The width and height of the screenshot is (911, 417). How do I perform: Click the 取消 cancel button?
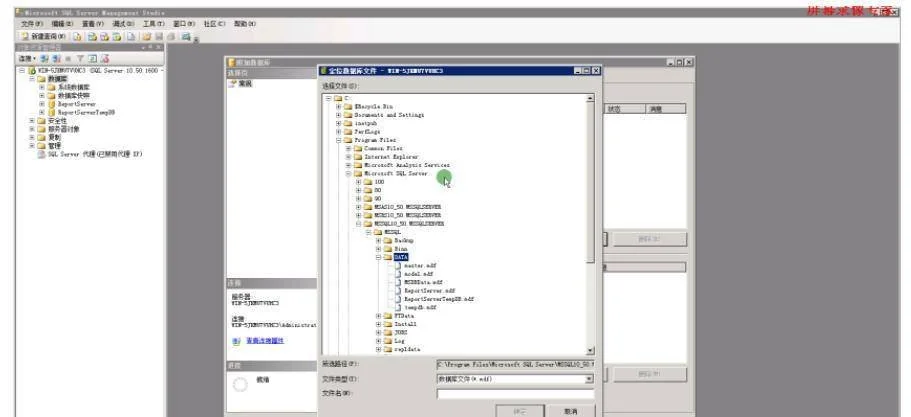click(571, 410)
